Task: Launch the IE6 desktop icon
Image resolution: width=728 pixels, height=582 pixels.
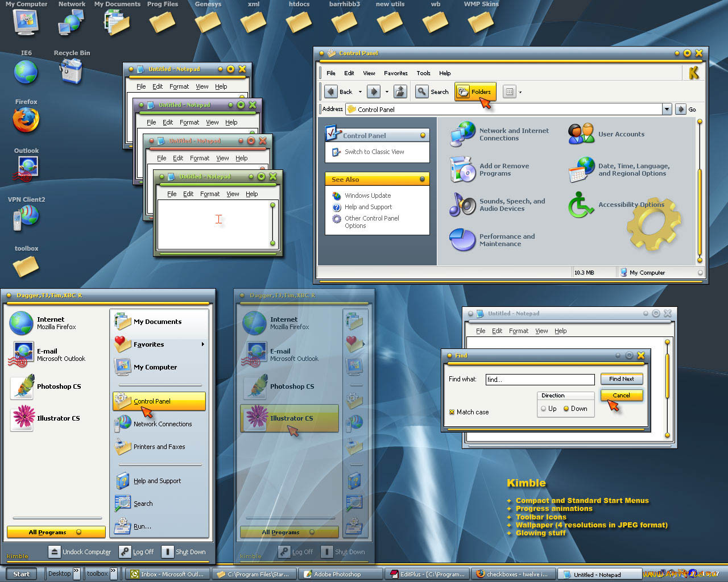Action: pos(26,72)
